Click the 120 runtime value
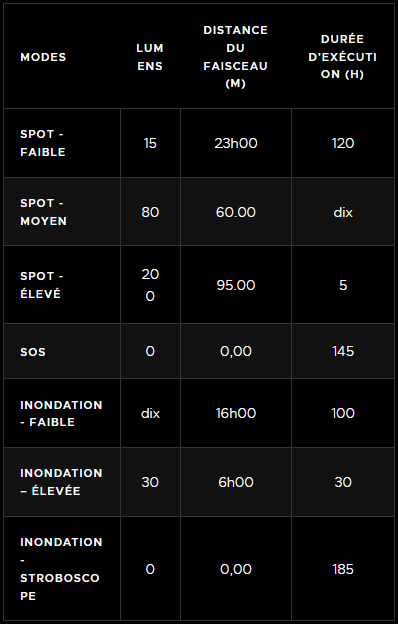This screenshot has width=398, height=624. tap(343, 143)
